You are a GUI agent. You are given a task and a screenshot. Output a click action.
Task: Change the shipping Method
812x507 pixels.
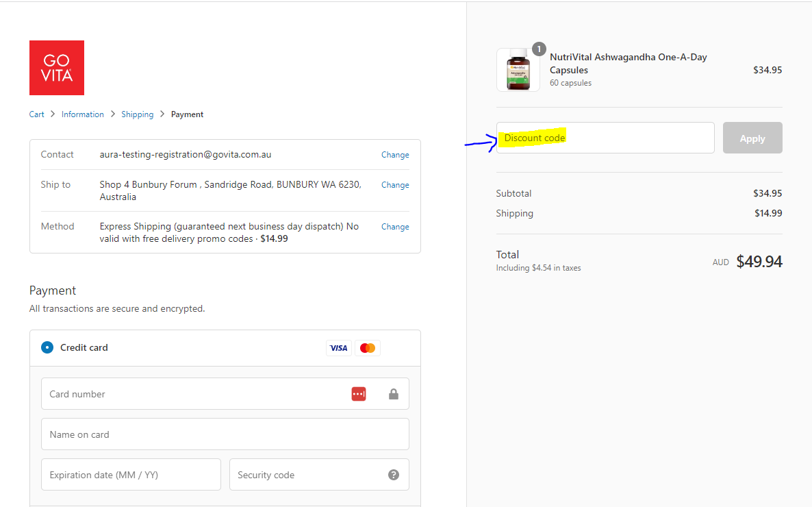pyautogui.click(x=395, y=227)
